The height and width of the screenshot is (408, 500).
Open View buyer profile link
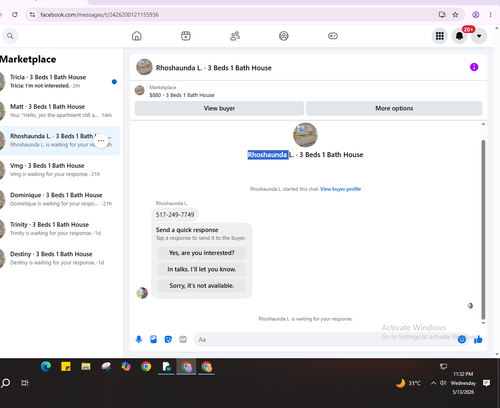[x=340, y=189]
